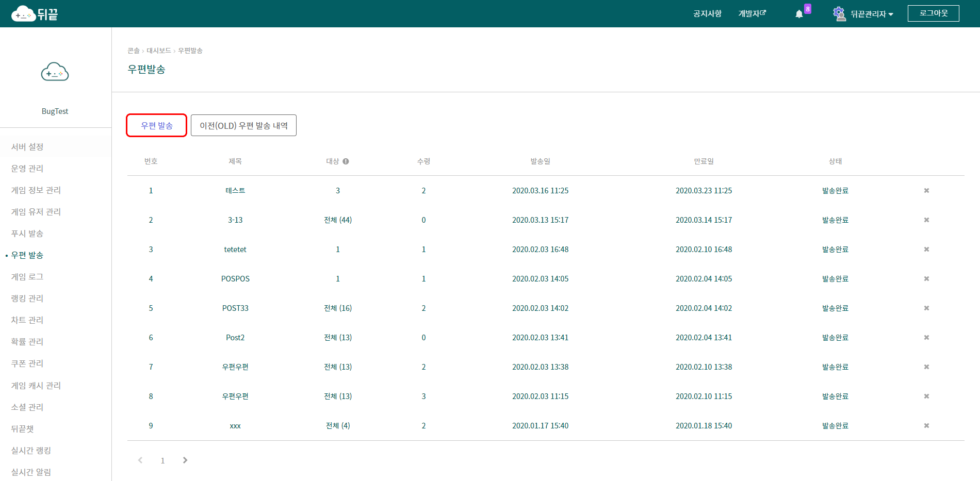Click the BugTest project name
Image resolution: width=980 pixels, height=481 pixels.
point(55,111)
